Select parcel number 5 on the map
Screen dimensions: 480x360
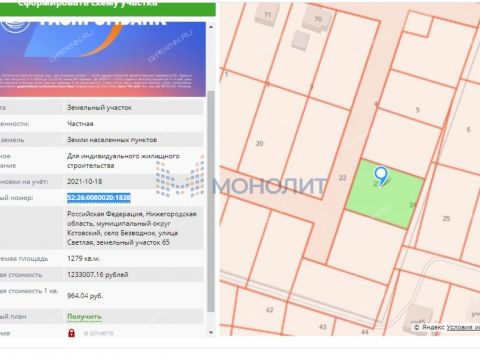point(418,110)
